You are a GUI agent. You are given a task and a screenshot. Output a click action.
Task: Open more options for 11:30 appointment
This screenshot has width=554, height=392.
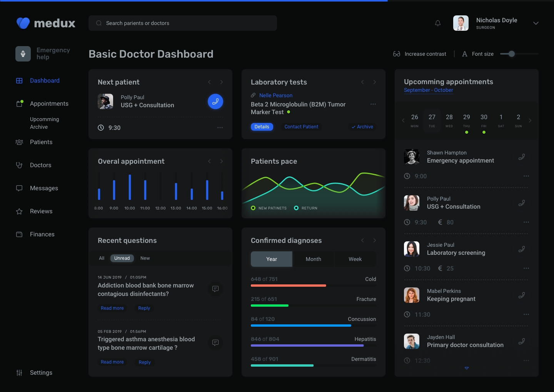[526, 314]
